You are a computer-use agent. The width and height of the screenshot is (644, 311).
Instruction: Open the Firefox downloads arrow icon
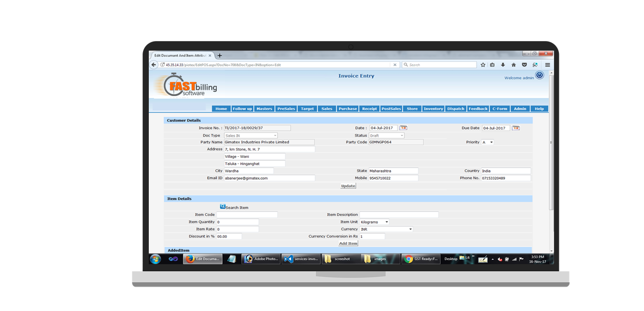point(503,65)
